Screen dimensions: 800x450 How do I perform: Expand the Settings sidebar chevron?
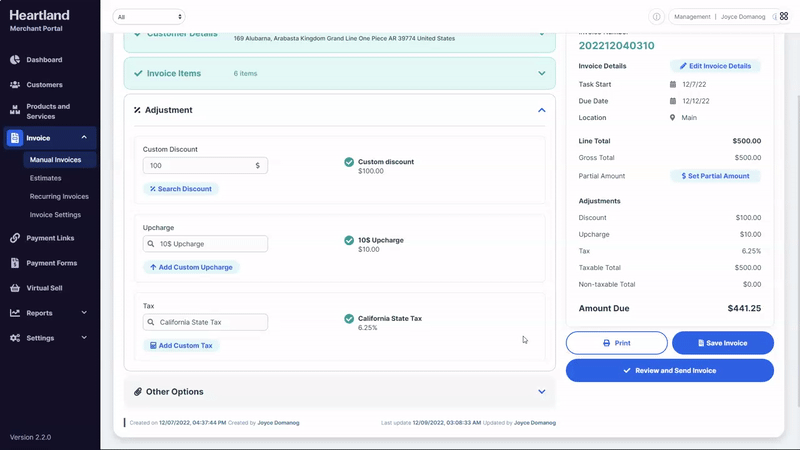pyautogui.click(x=84, y=337)
